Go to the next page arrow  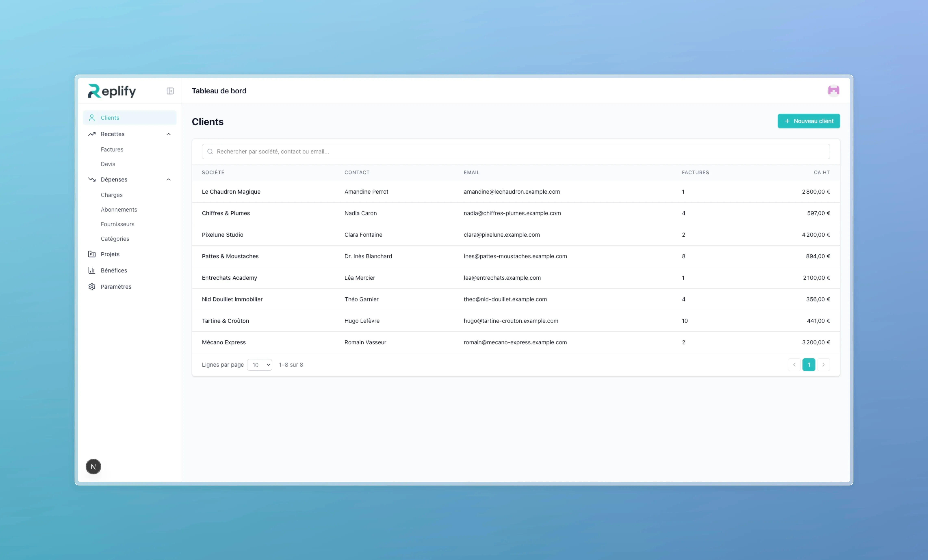pyautogui.click(x=823, y=365)
